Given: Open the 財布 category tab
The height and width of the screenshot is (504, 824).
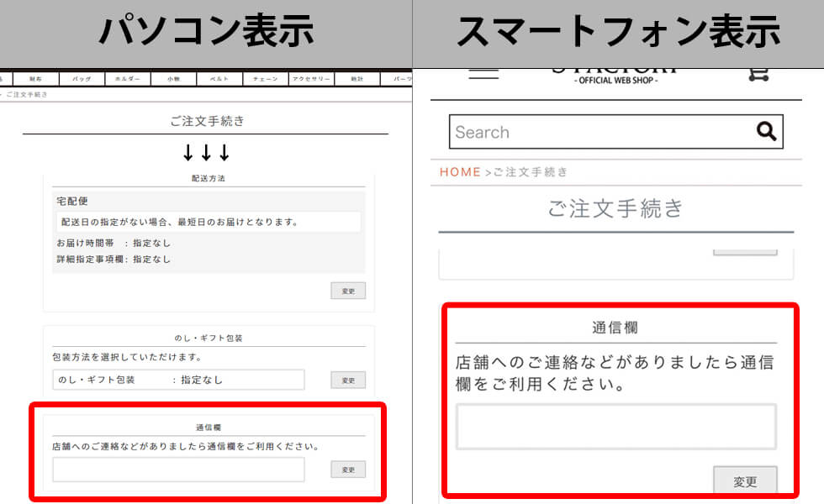Looking at the screenshot, I should click(x=36, y=79).
